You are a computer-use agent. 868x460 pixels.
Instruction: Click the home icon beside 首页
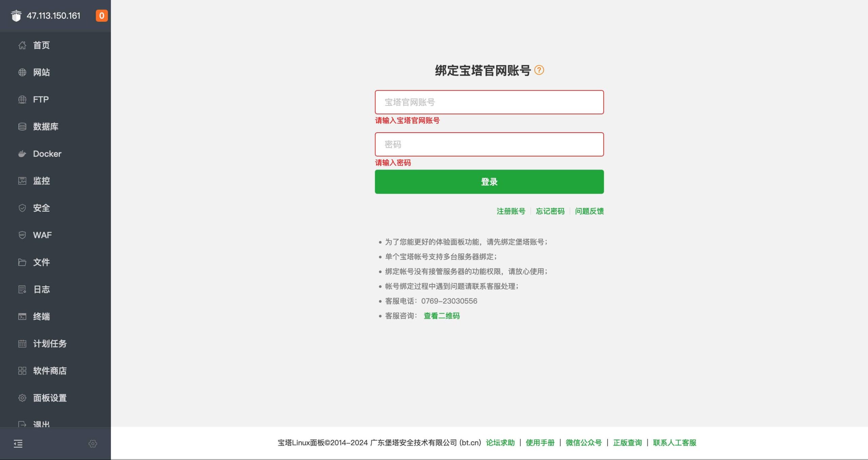(22, 45)
